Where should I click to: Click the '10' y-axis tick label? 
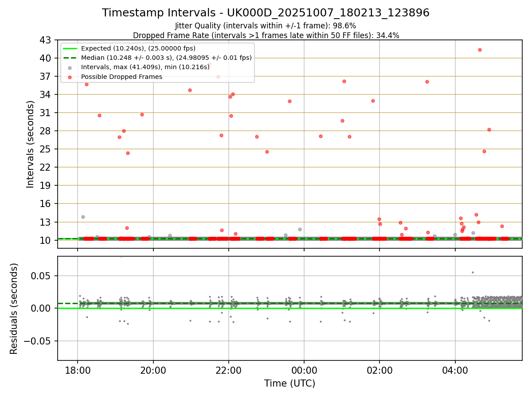[x=46, y=240]
